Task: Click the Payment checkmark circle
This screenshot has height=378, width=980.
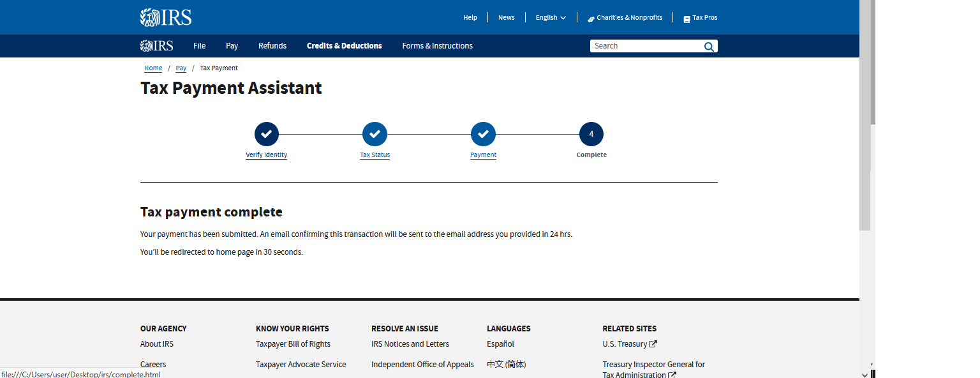Action: tap(483, 134)
